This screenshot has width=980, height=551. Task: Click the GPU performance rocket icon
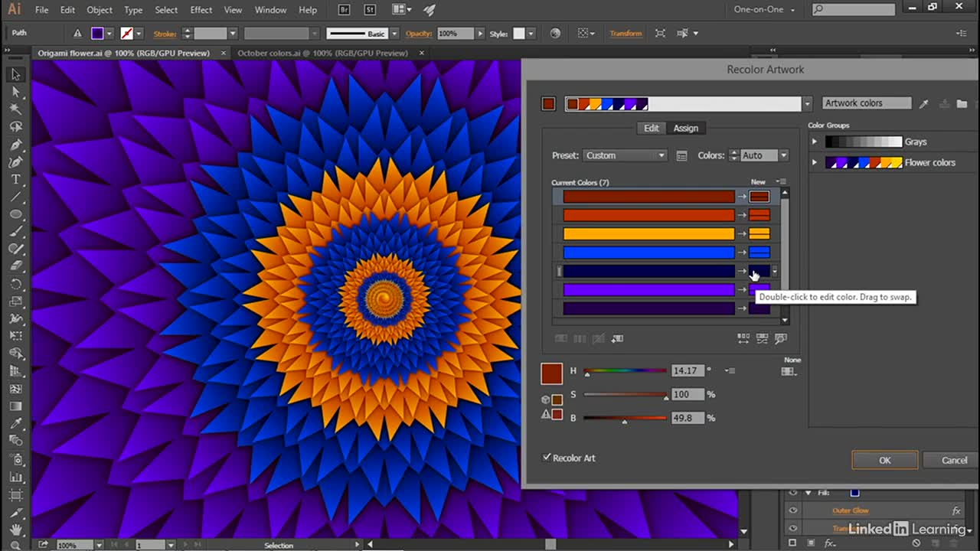[x=429, y=10]
